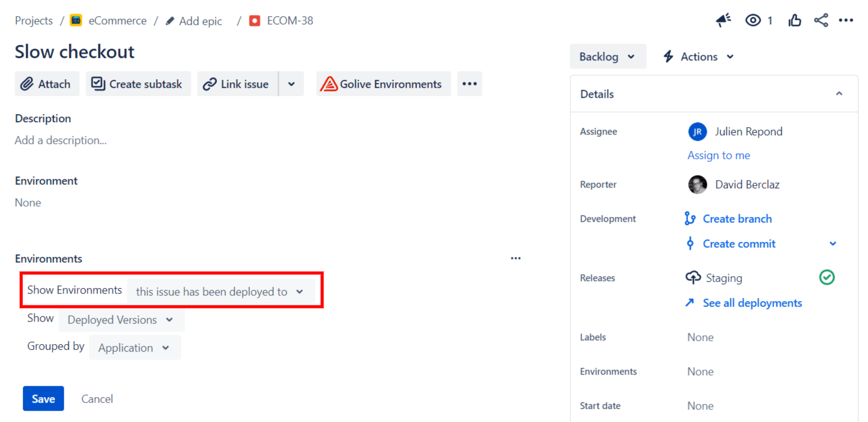The height and width of the screenshot is (422, 868).
Task: Expand the Actions menu
Action: click(699, 57)
